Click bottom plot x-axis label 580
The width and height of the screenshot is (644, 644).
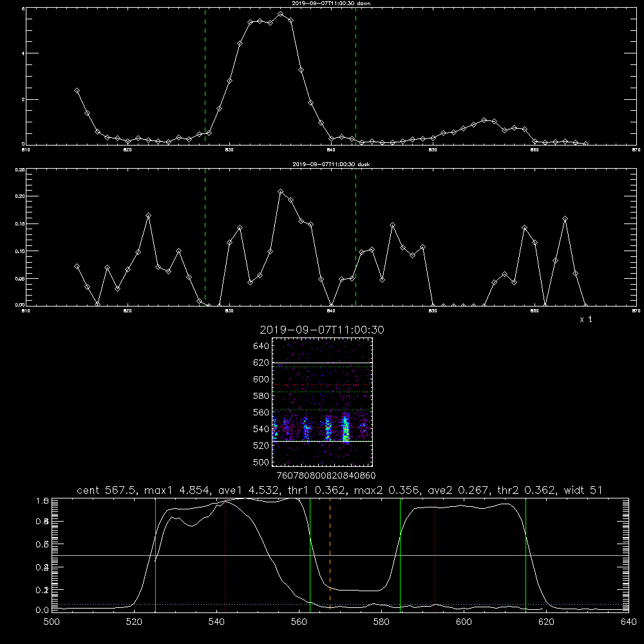click(x=381, y=622)
